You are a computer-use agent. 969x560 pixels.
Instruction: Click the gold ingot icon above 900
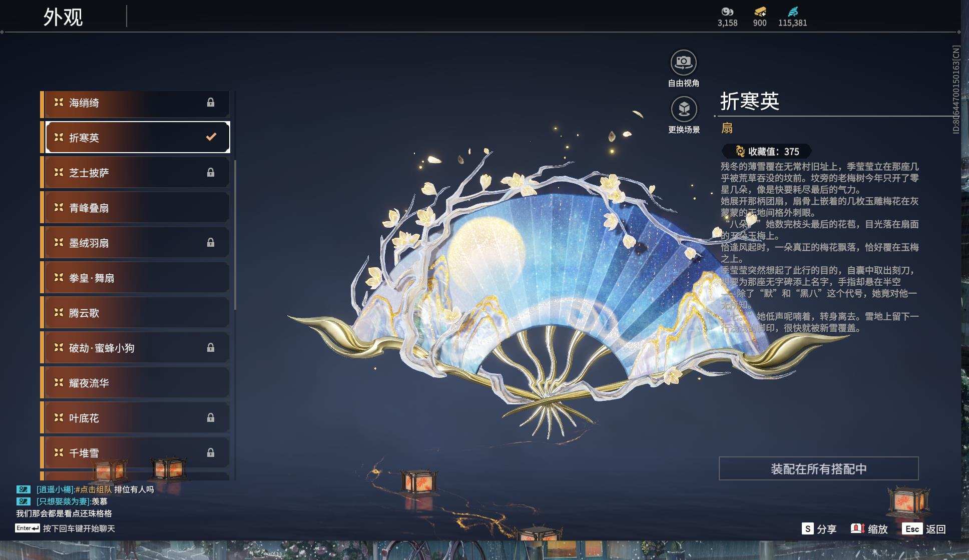click(760, 12)
